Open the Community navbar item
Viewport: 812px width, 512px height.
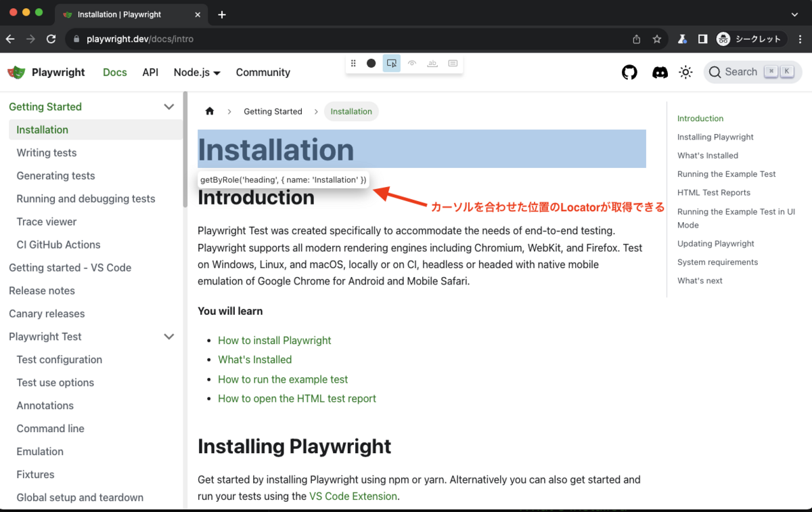pos(263,72)
